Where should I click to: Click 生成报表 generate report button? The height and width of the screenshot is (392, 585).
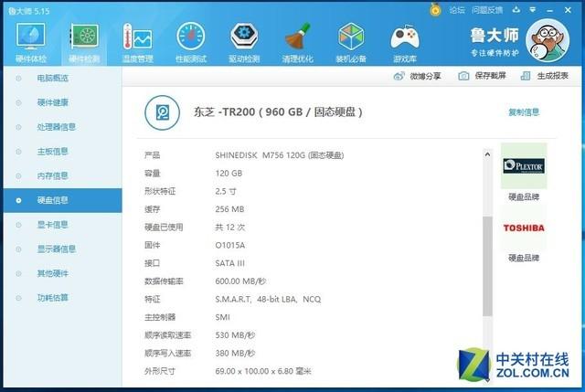coord(545,76)
